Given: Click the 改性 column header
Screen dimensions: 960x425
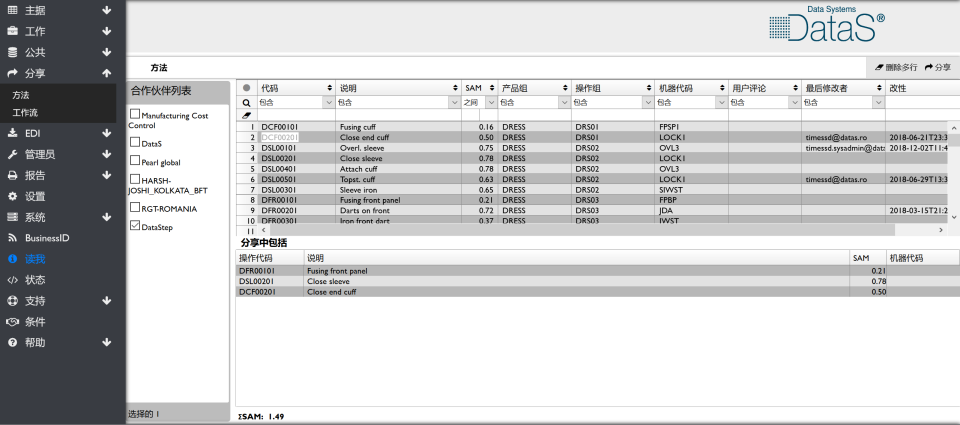Looking at the screenshot, I should click(x=923, y=88).
